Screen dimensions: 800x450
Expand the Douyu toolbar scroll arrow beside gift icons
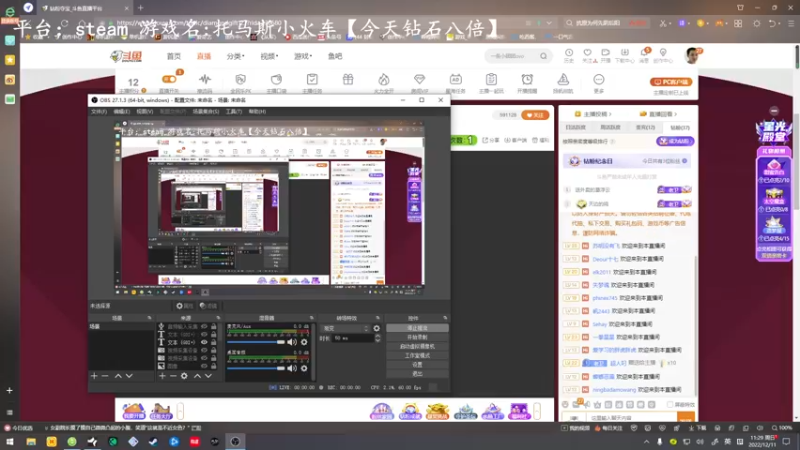tap(537, 411)
